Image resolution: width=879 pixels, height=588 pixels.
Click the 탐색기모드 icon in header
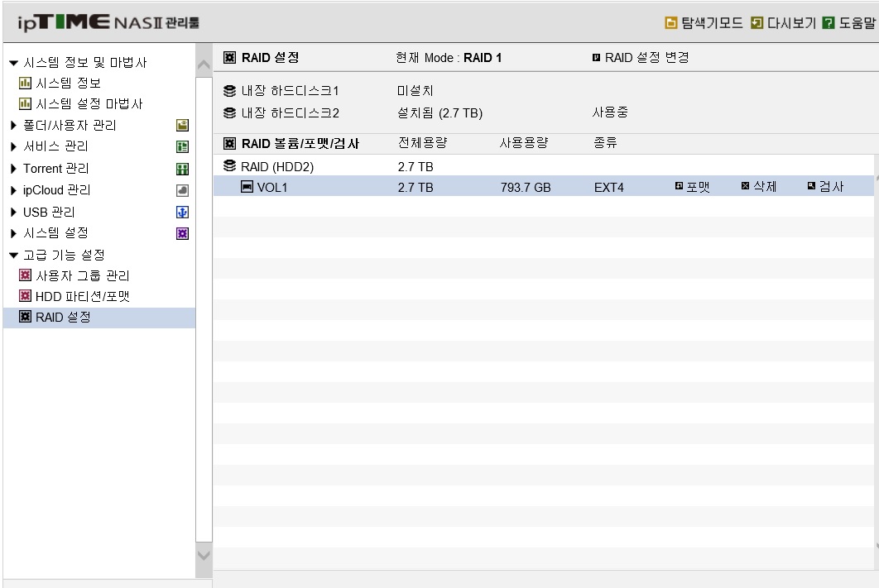[x=670, y=23]
